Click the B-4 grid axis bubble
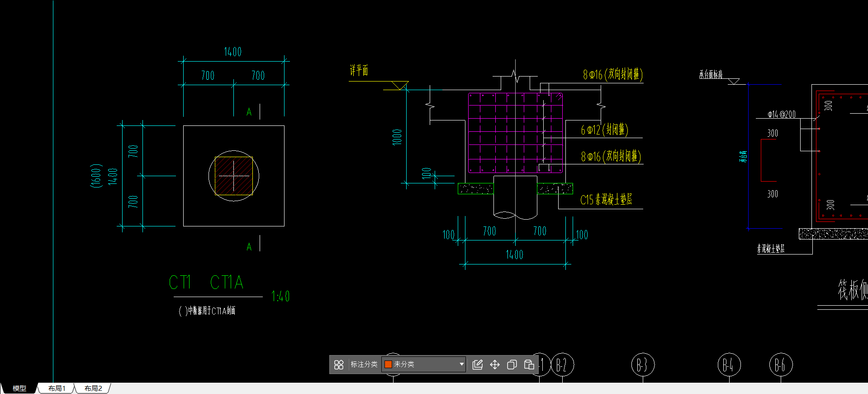This screenshot has height=394, width=868. coord(729,365)
